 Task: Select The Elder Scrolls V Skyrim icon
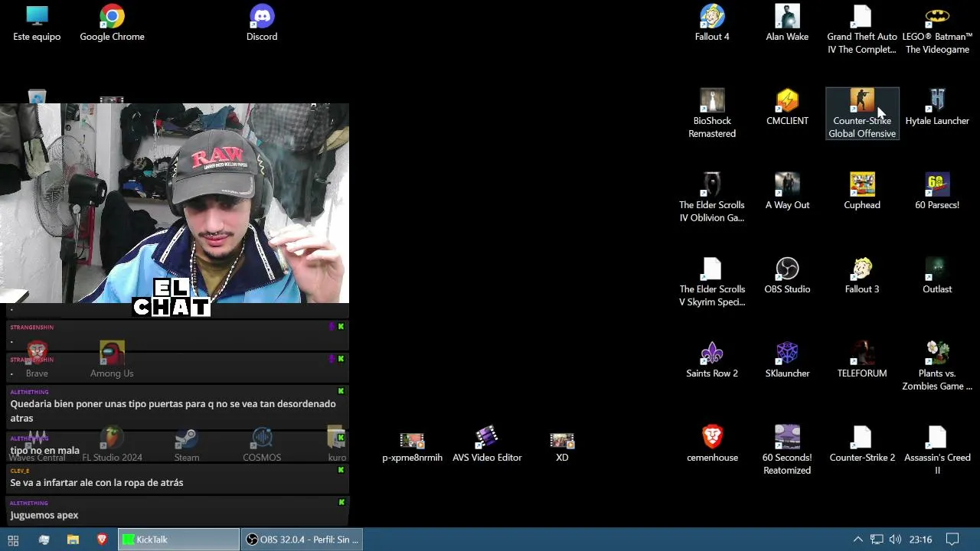(712, 282)
